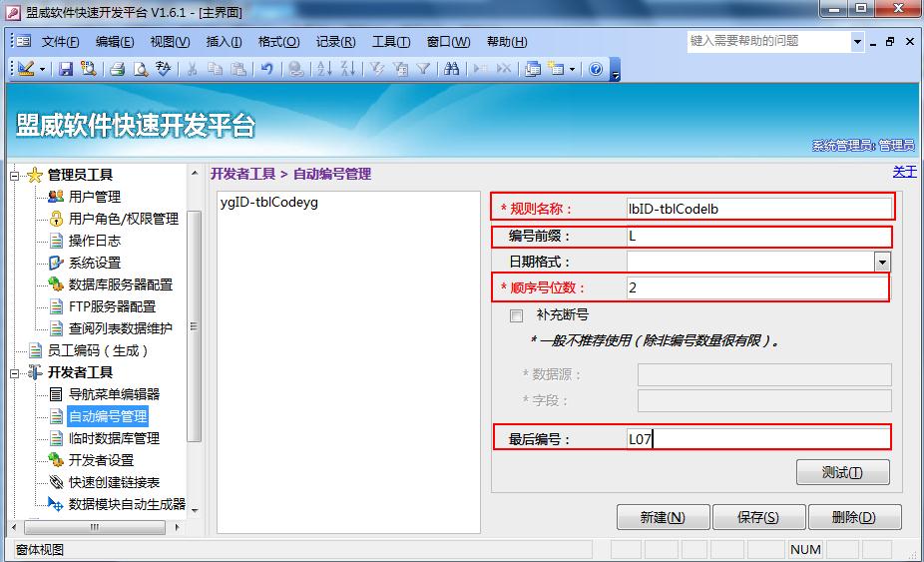Open the 视图(V) menu

[x=170, y=41]
